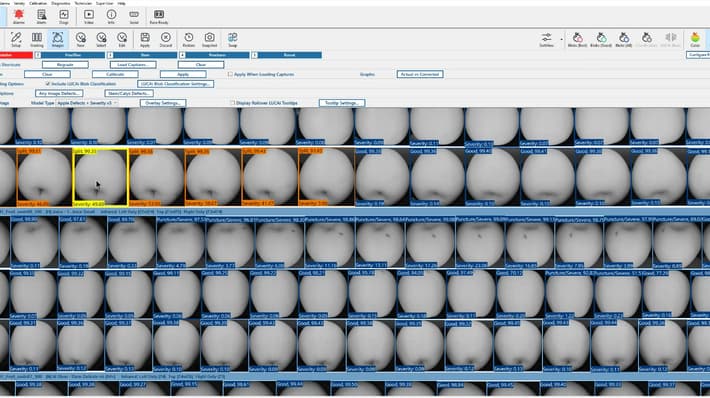Click the Pack Ready icon
This screenshot has width=710, height=398.
coord(158,17)
